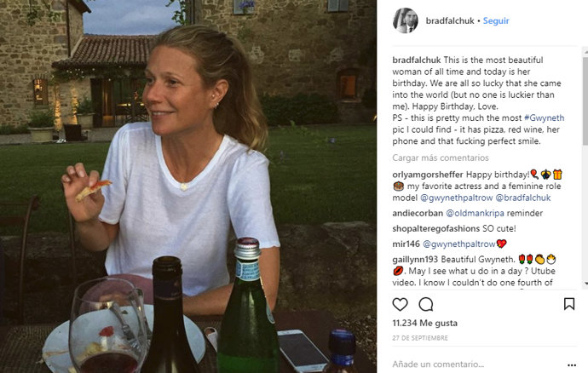The image size is (588, 373).
Task: Open mir146's commenter profile
Action: [406, 244]
